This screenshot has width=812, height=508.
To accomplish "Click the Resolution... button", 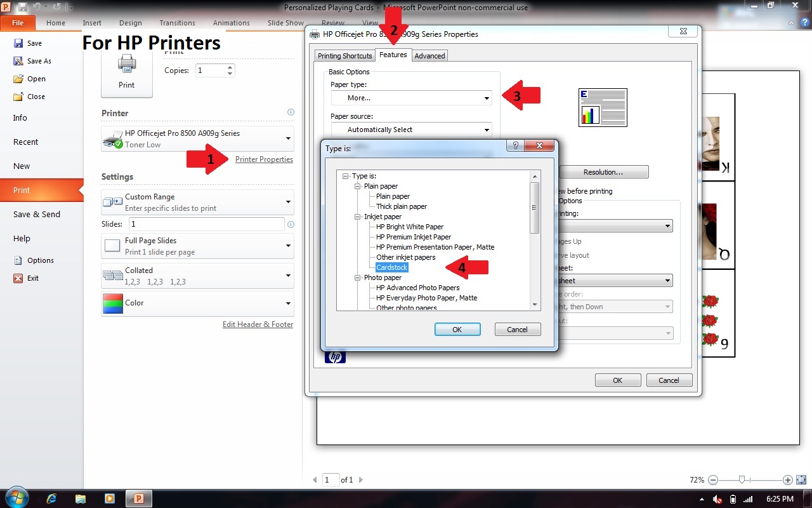I will [x=603, y=172].
